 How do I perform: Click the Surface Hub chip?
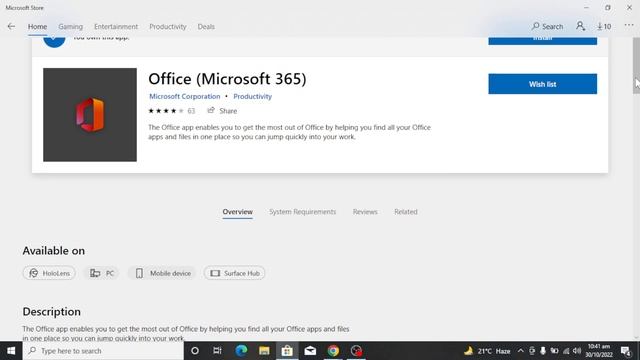(235, 273)
